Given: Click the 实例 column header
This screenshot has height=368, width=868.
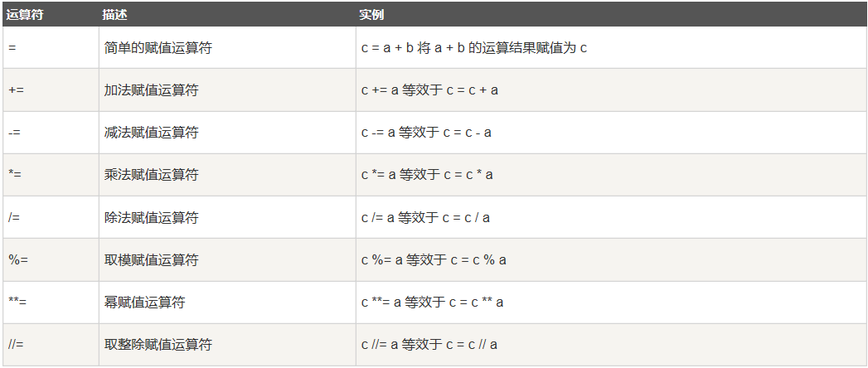Looking at the screenshot, I should [371, 15].
